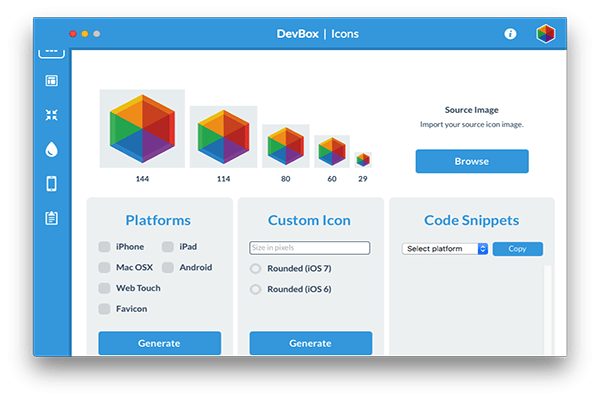Image resolution: width=600 pixels, height=400 pixels.
Task: Select the compress arrows tool in sidebar
Action: (52, 115)
